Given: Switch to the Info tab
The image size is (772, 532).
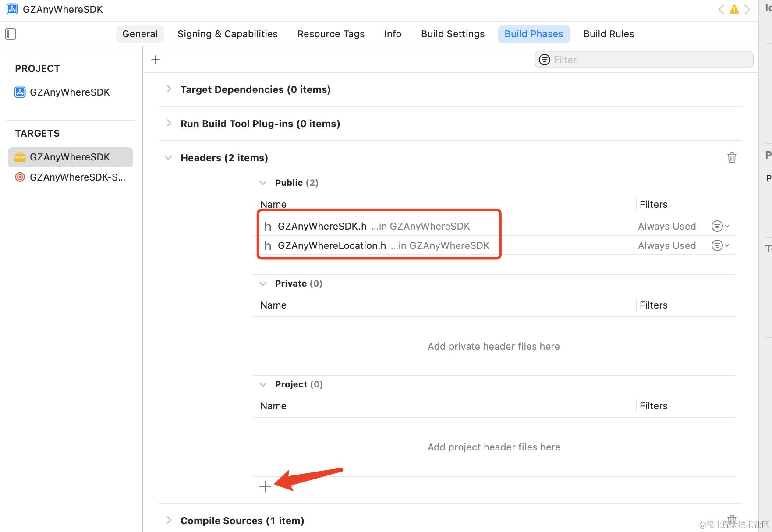Looking at the screenshot, I should pos(393,34).
